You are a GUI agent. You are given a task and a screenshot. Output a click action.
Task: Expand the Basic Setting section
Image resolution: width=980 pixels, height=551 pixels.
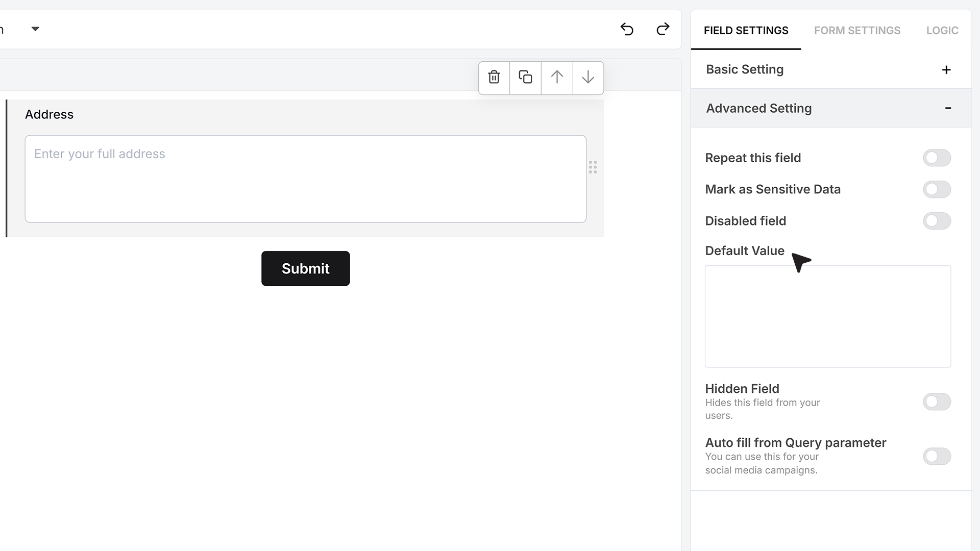pyautogui.click(x=831, y=69)
